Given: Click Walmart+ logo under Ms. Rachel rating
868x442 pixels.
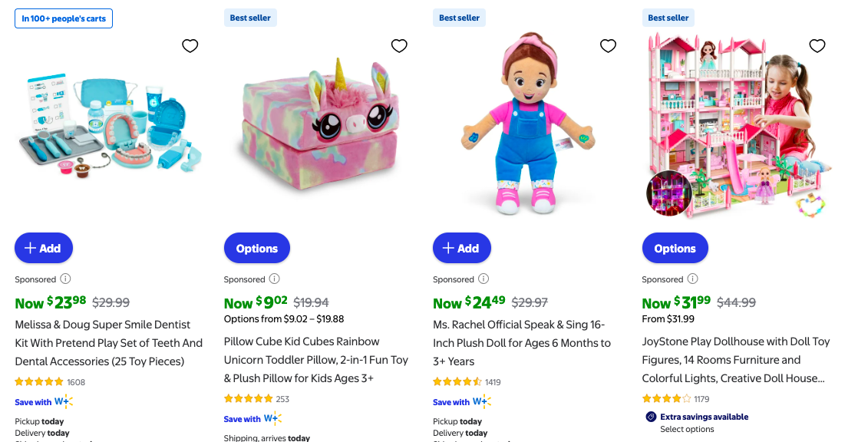Looking at the screenshot, I should pyautogui.click(x=482, y=401).
